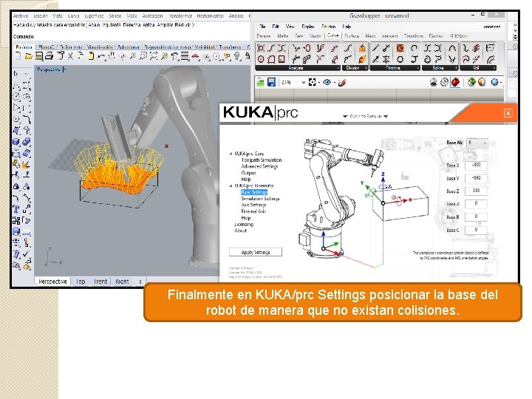Click orange highlighted Primitive component icon

point(400,48)
